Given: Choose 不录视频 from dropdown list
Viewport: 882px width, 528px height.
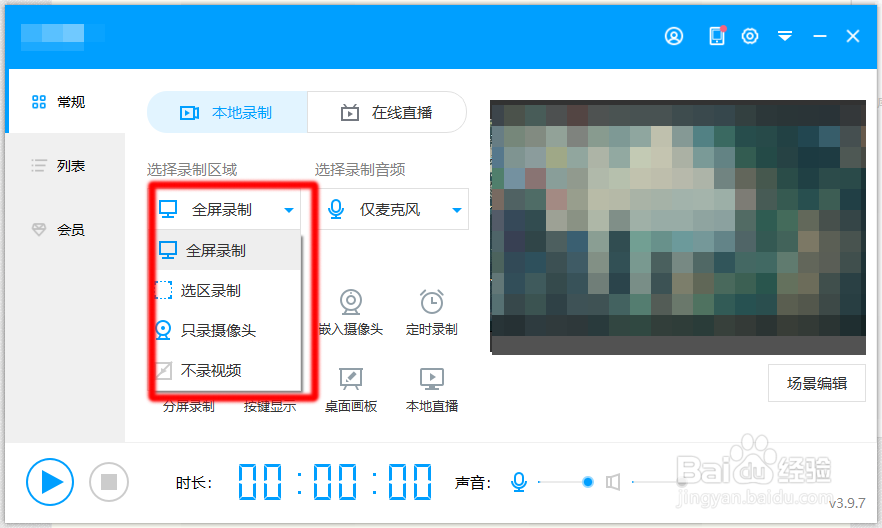Looking at the screenshot, I should tap(228, 371).
